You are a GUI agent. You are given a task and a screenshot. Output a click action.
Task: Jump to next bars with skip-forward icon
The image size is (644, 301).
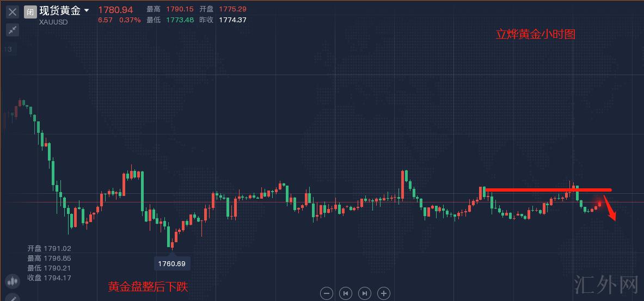click(x=365, y=293)
